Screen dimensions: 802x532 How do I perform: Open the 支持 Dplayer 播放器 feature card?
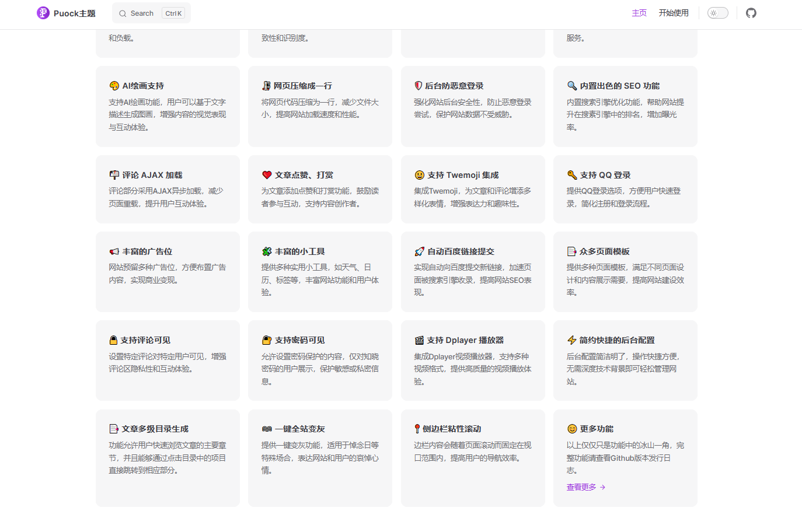point(473,360)
